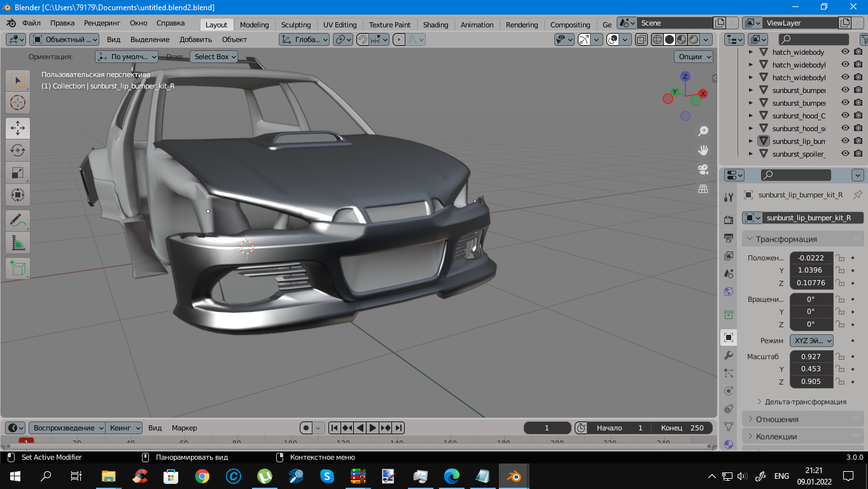
Task: Toggle visibility of sunburst_lip_bumper object
Action: click(x=845, y=141)
